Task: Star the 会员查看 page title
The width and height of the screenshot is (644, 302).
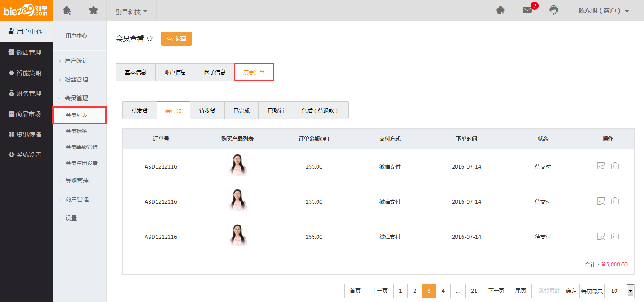Action: tap(150, 39)
